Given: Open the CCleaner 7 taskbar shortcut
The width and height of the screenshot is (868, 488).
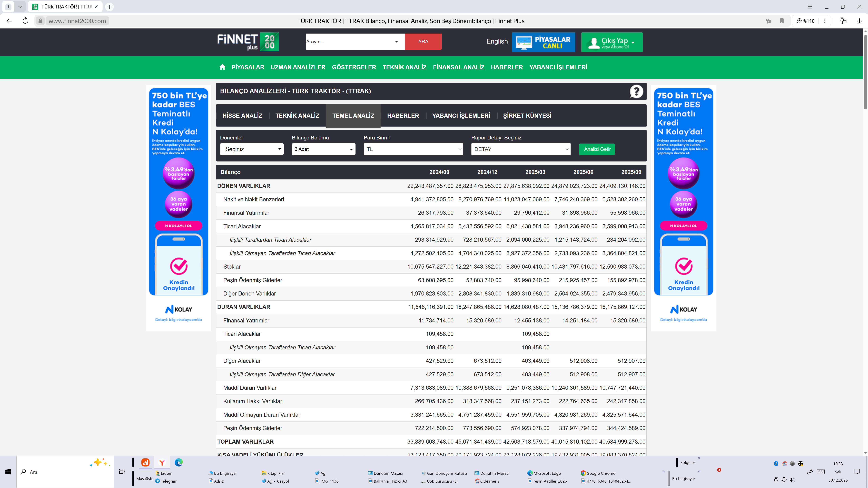Looking at the screenshot, I should tap(487, 481).
